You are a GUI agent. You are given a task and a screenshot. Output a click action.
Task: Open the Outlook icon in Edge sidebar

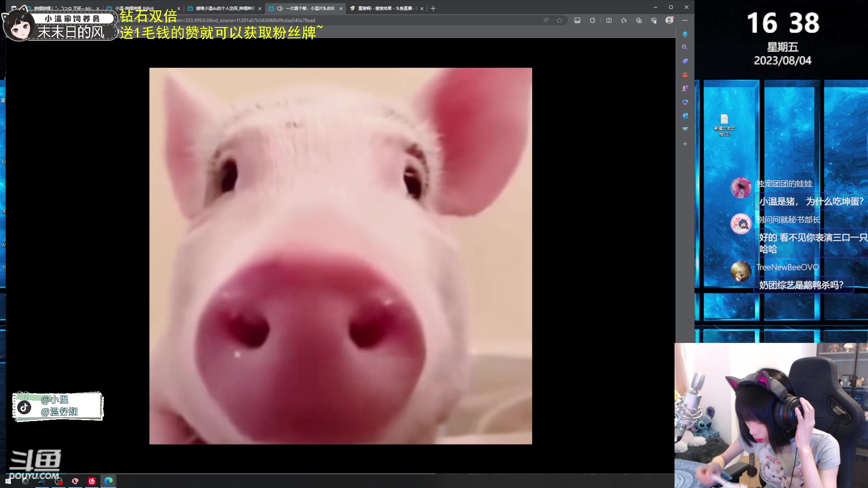tap(685, 116)
